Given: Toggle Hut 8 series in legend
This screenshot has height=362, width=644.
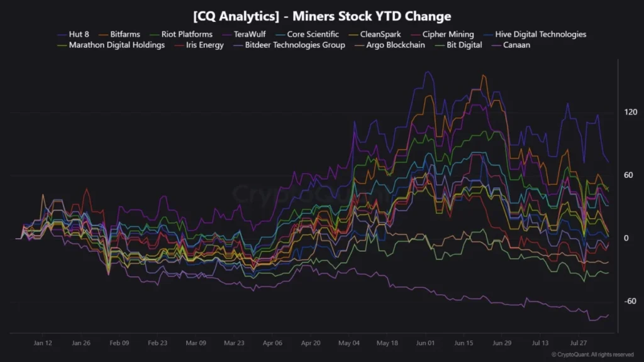Looking at the screenshot, I should [x=73, y=35].
